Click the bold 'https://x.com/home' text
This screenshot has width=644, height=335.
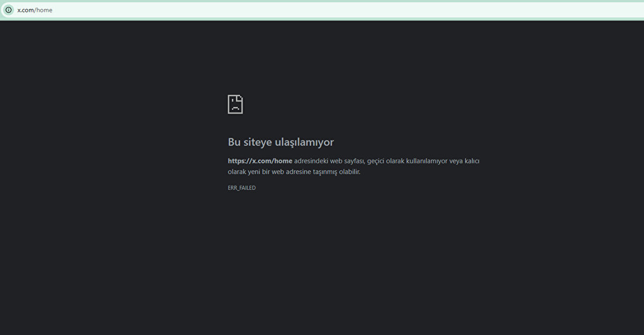(260, 161)
